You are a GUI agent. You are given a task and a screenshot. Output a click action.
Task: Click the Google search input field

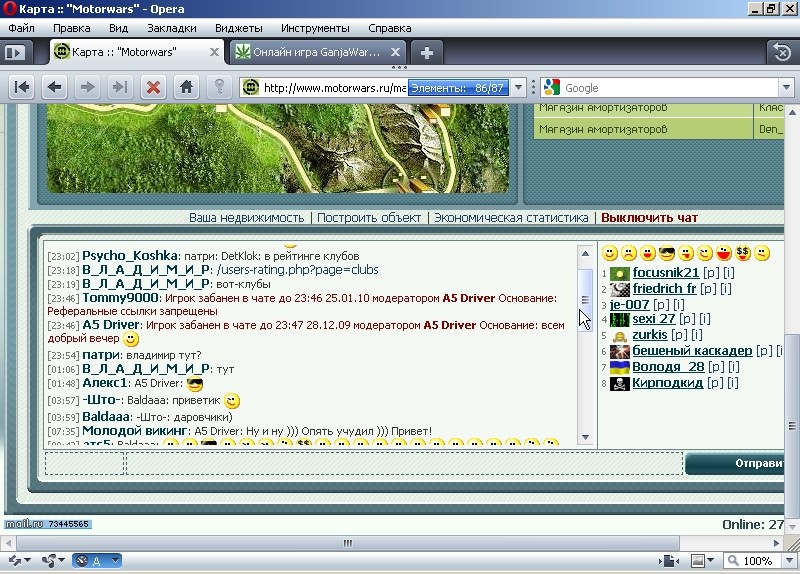(669, 88)
